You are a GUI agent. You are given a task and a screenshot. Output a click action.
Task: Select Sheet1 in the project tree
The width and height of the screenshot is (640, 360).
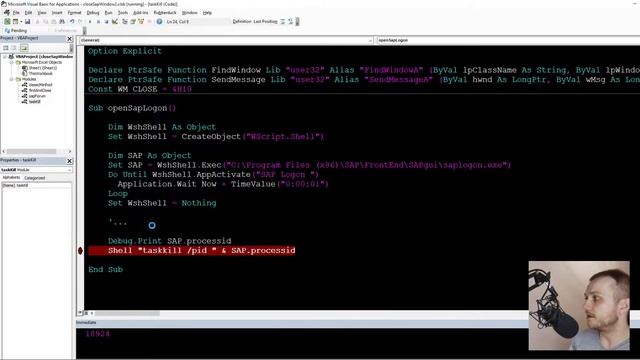click(x=39, y=68)
